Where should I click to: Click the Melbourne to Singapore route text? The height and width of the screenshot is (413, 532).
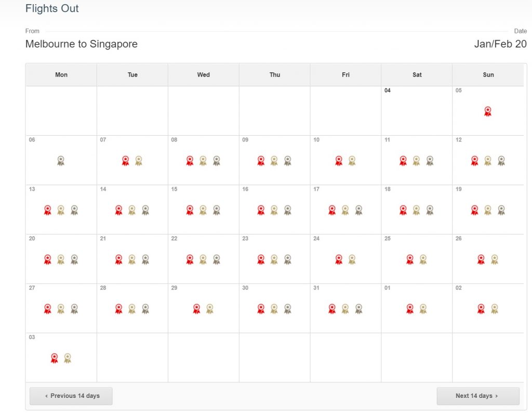82,44
